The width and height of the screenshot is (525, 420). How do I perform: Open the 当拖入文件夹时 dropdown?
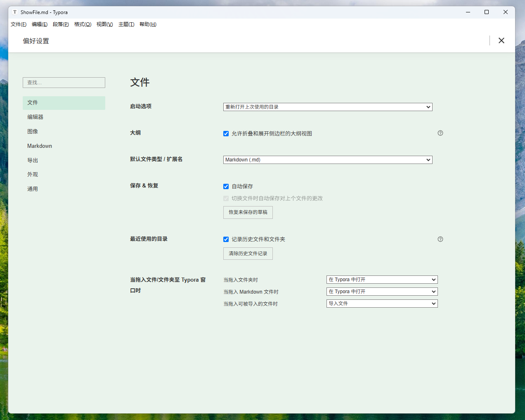point(382,280)
